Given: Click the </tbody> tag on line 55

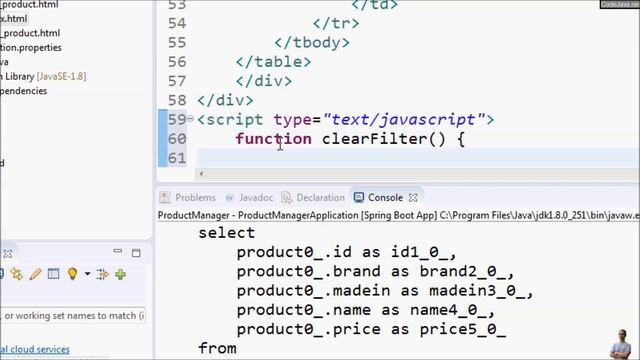Looking at the screenshot, I should pos(312,42).
